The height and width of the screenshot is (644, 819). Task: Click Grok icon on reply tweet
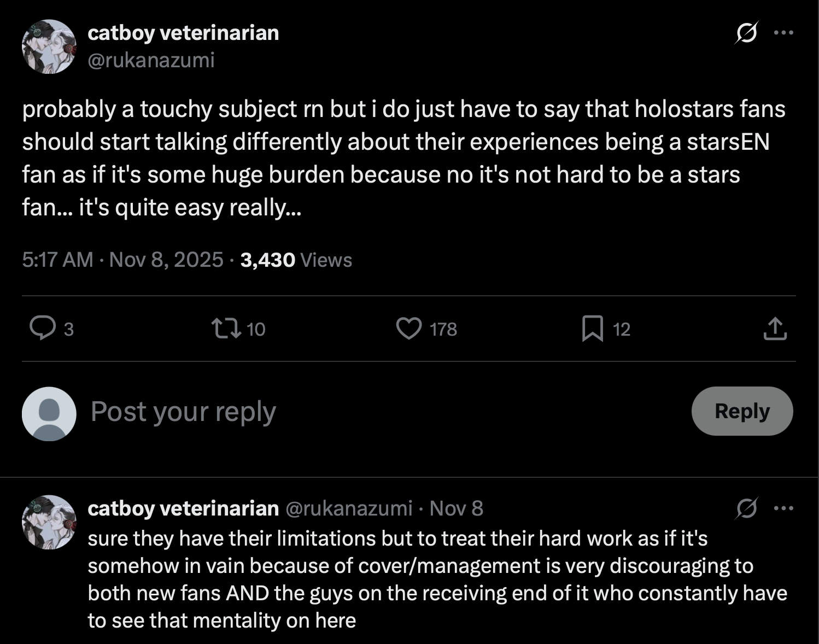click(746, 508)
